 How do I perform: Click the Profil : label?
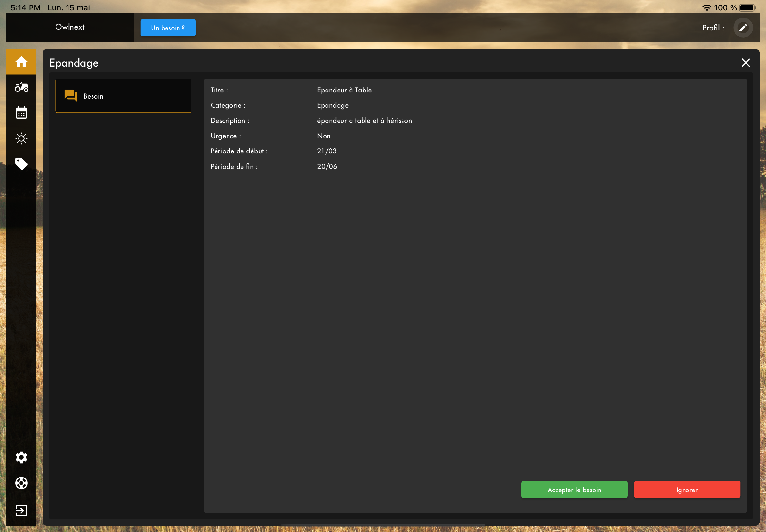(x=713, y=28)
